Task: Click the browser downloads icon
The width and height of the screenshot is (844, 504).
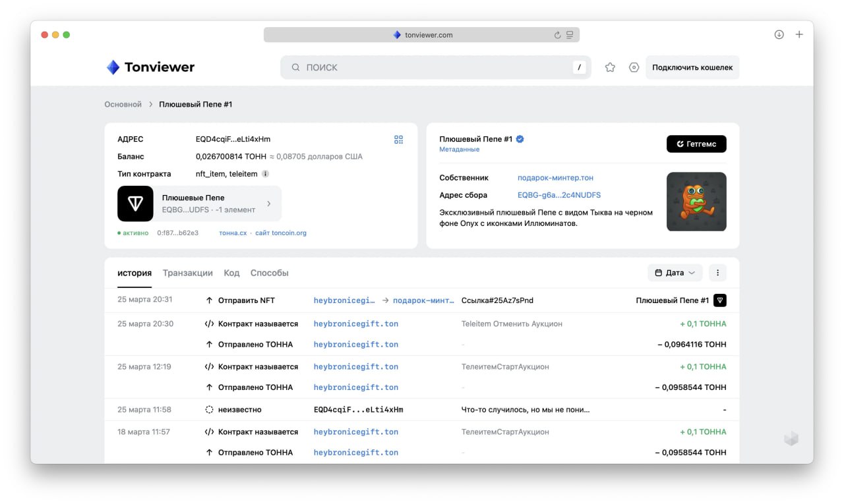Action: click(779, 35)
